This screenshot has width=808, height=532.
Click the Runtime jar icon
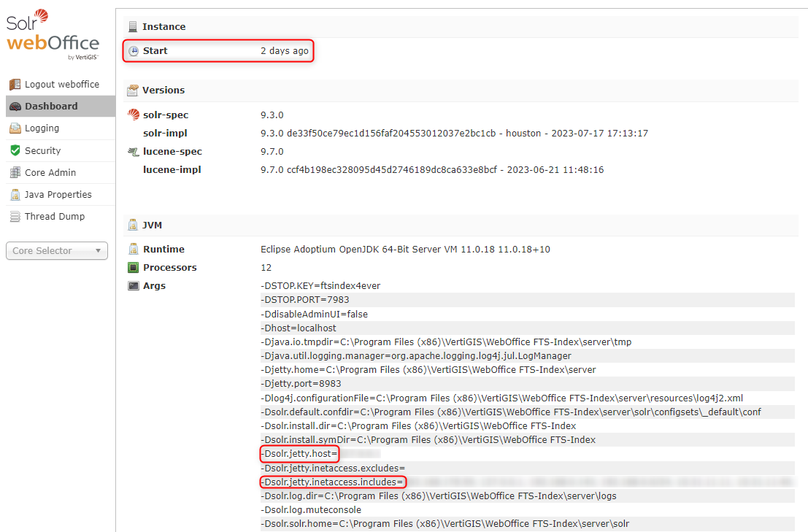coord(134,250)
